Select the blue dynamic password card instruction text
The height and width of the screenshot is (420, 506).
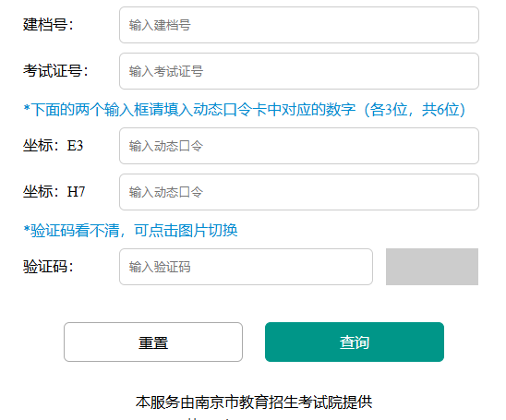[x=245, y=110]
